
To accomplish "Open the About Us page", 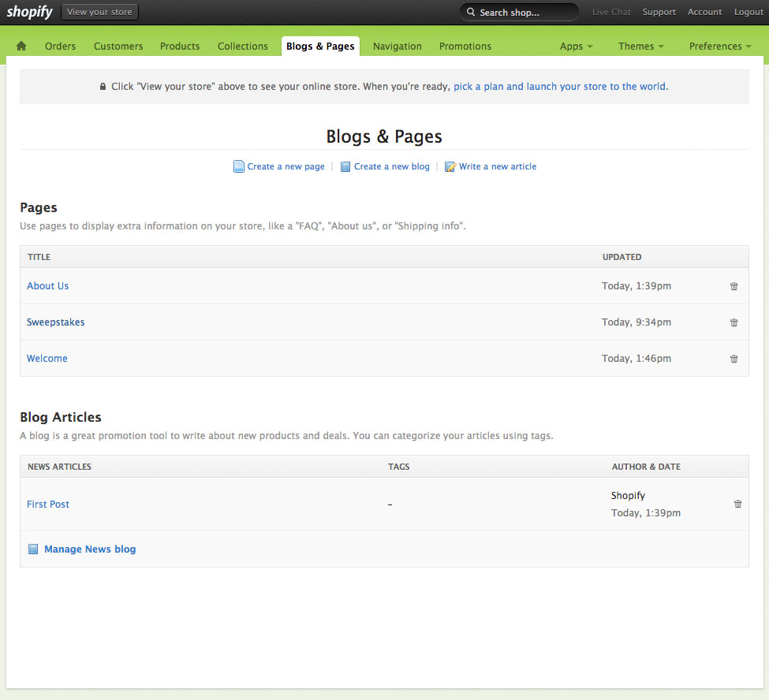I will [x=47, y=286].
